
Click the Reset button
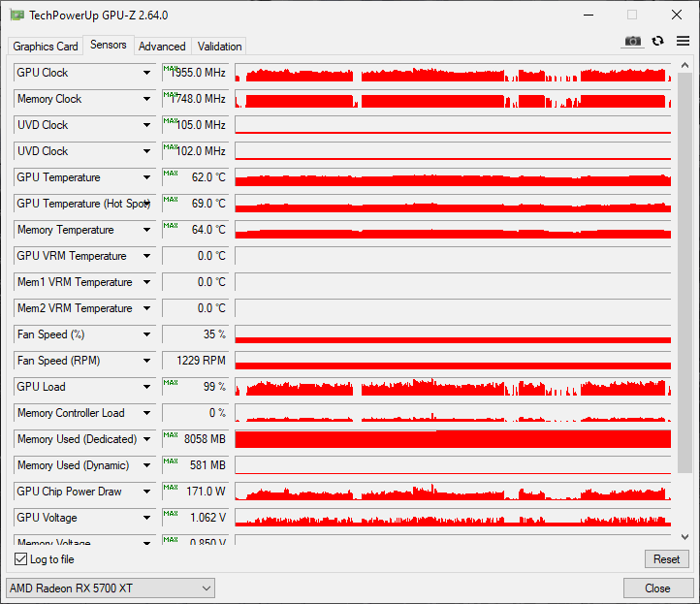point(666,558)
